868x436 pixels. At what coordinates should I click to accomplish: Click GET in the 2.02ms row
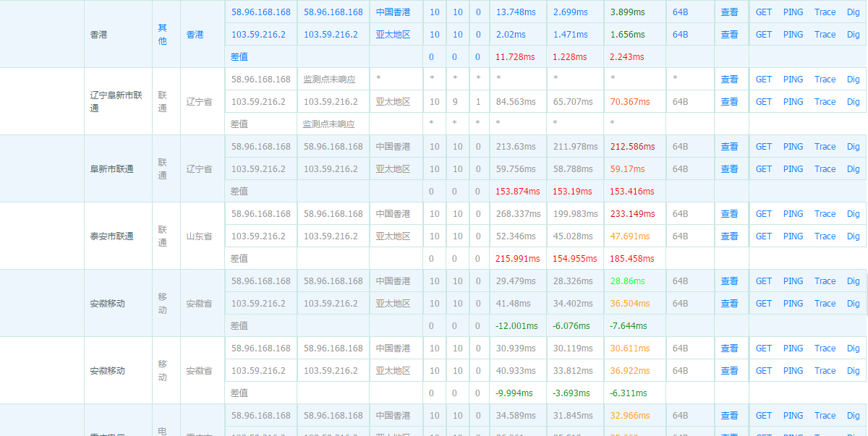tap(764, 35)
